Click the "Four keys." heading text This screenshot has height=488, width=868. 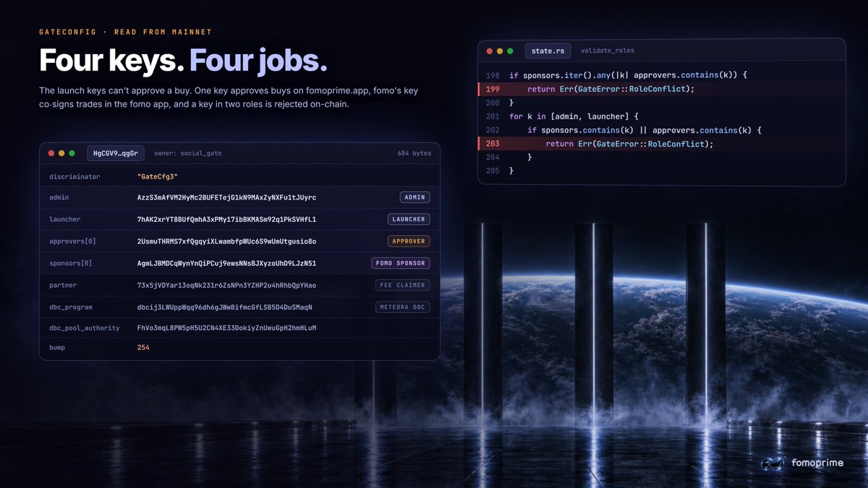(111, 60)
